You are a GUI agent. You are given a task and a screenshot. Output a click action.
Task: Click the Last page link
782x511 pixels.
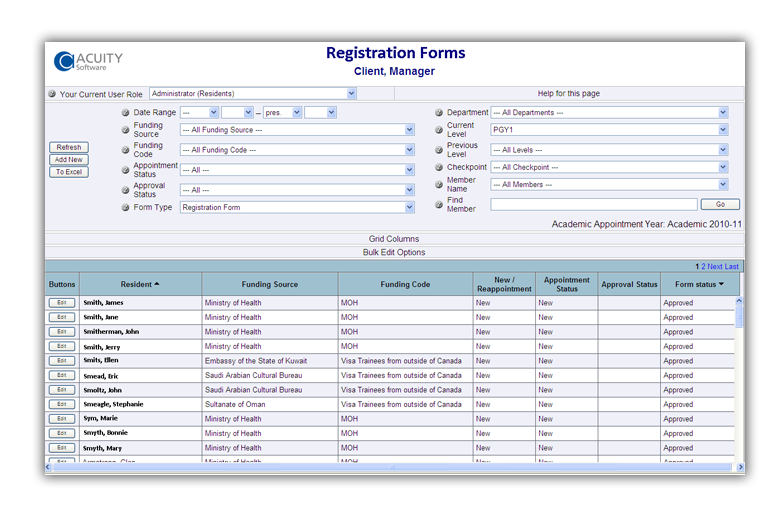(x=731, y=267)
